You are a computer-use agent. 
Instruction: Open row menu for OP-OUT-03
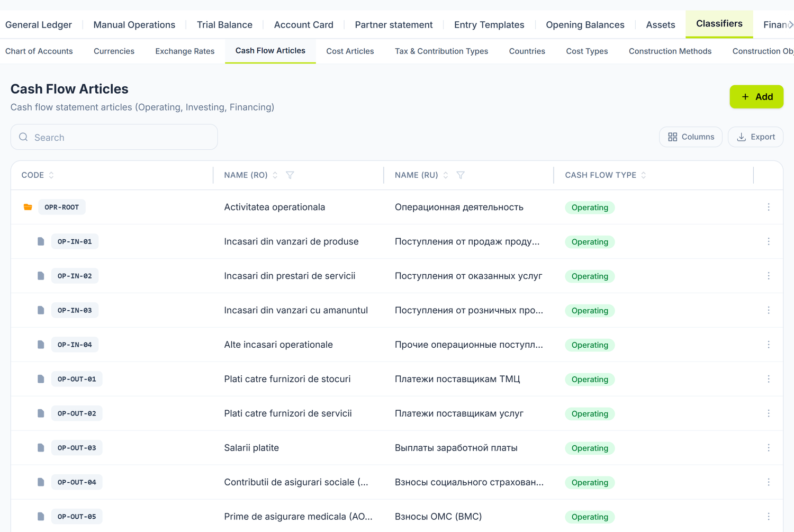(769, 448)
